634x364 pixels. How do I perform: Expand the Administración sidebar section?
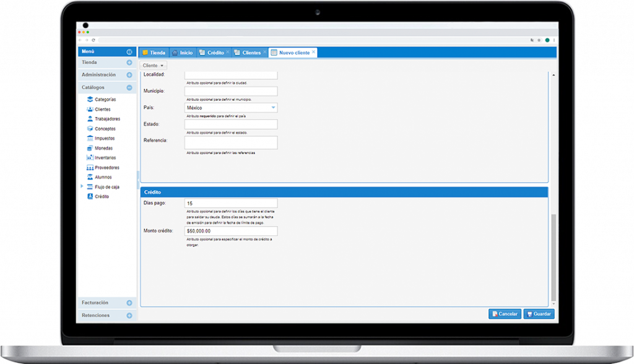pos(129,75)
